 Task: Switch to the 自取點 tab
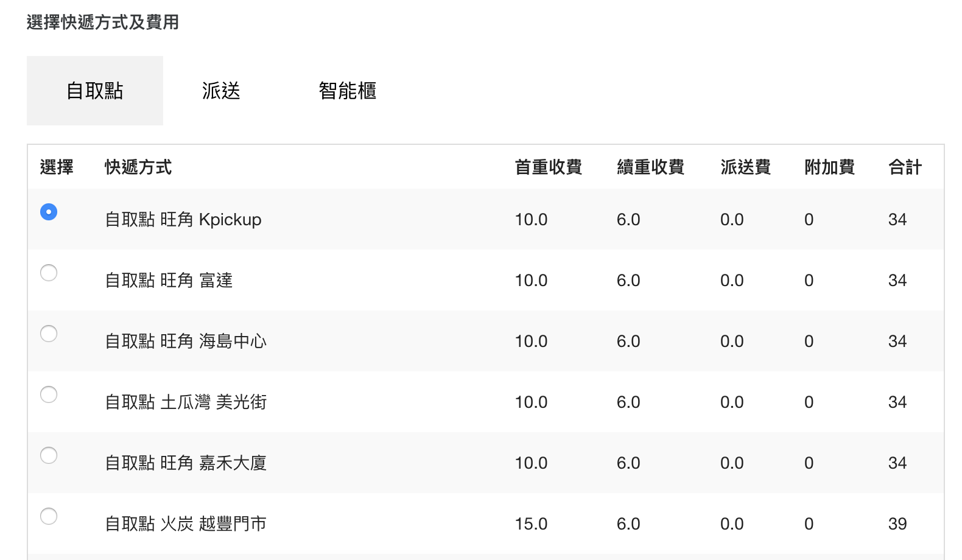(x=95, y=91)
